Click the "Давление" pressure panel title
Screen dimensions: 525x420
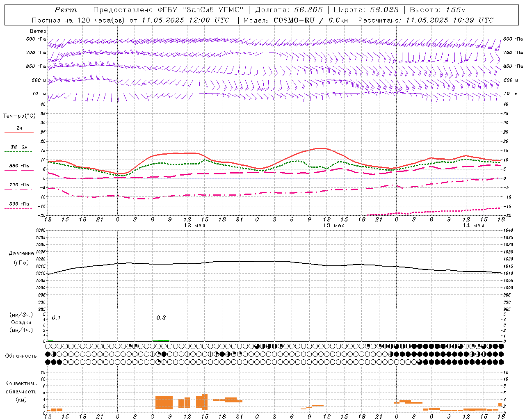[x=21, y=253]
